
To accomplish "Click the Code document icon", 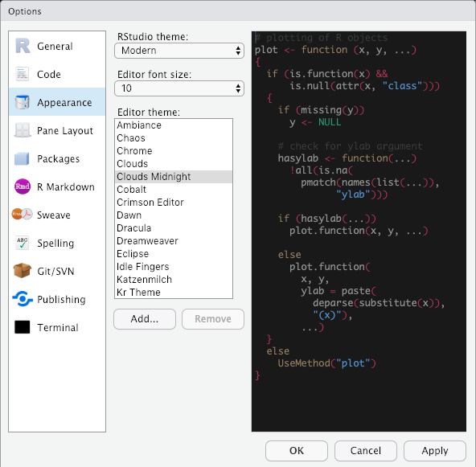I will [22, 74].
